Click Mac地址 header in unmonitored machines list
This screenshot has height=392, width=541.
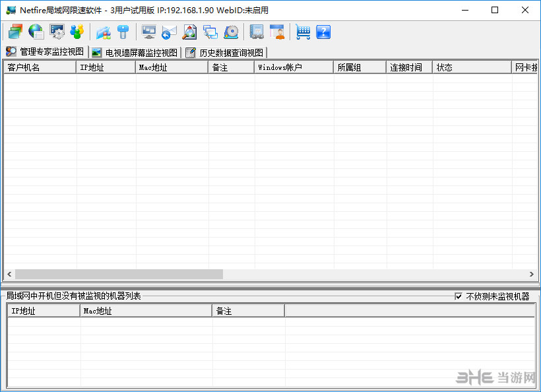pos(145,311)
